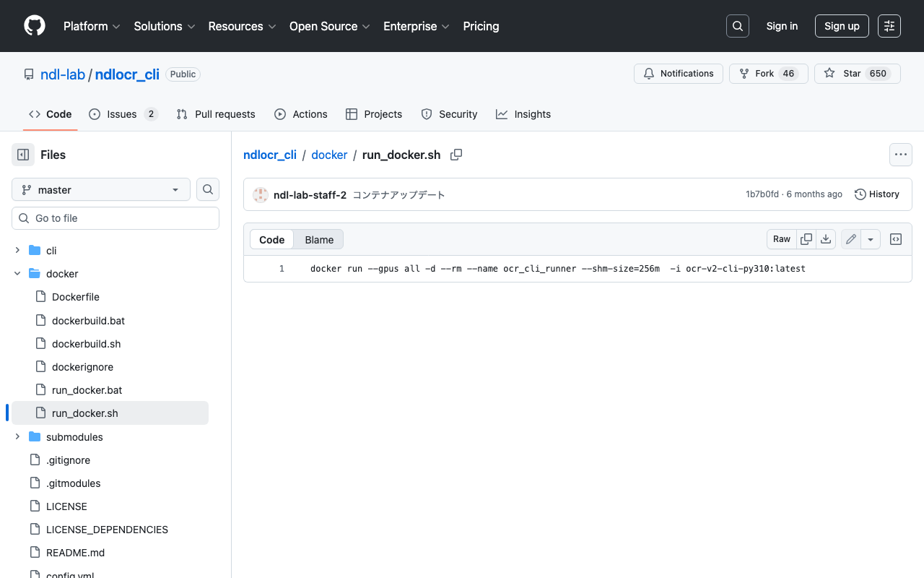Edit the file with the pencil icon

850,238
